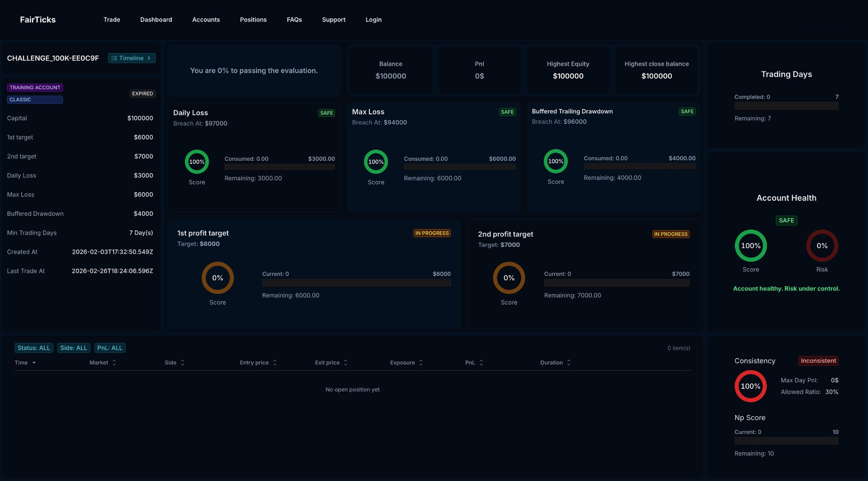This screenshot has height=481, width=868.
Task: Click the Pnl 0$ card
Action: click(x=480, y=70)
